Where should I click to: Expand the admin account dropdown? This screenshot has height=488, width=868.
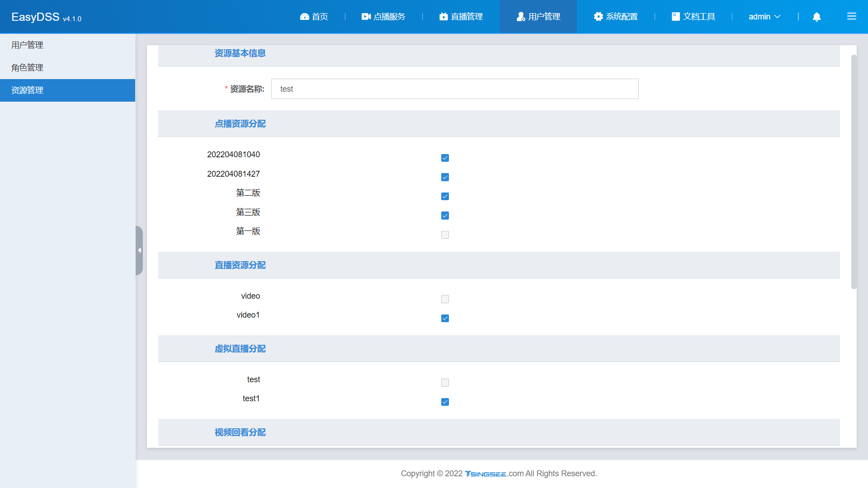tap(764, 17)
